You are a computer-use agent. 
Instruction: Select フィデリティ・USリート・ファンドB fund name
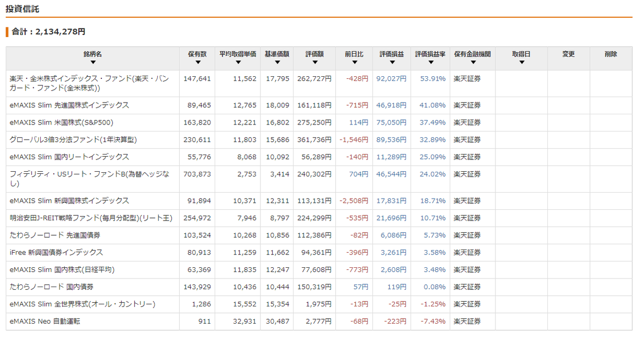click(x=89, y=179)
